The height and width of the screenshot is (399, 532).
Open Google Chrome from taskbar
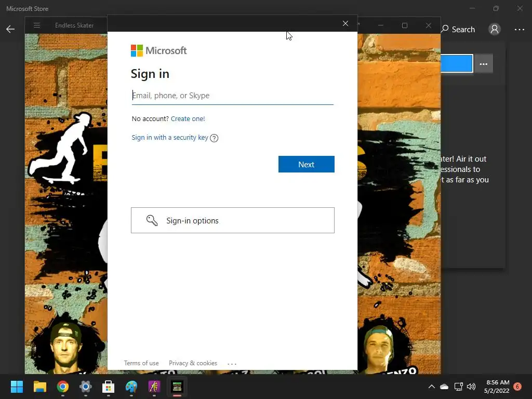tap(63, 387)
